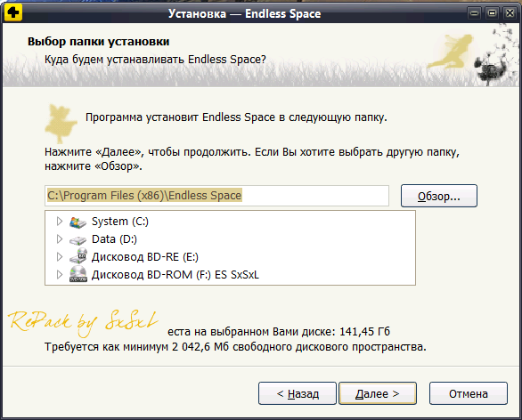Click the BD-RE (E:) disc drive icon
Viewport: 522px width, 420px height.
(78, 256)
